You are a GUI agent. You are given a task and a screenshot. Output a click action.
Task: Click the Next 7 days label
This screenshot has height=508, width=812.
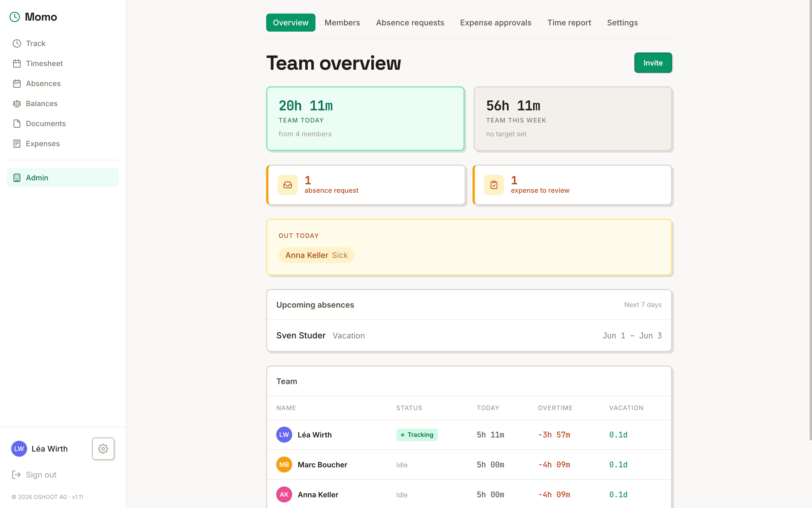click(643, 305)
